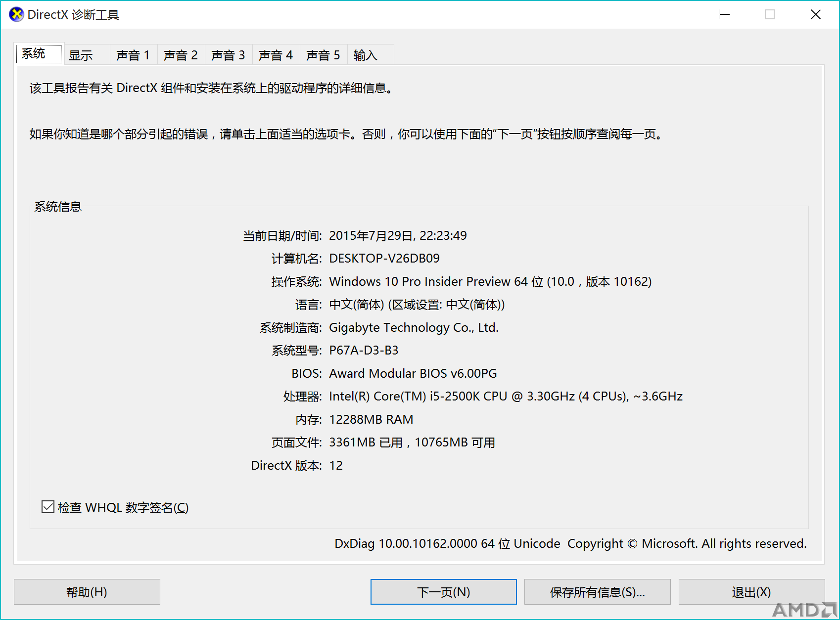Click Gigabyte Technology Co., Ltd. text
The image size is (840, 620).
tap(414, 328)
